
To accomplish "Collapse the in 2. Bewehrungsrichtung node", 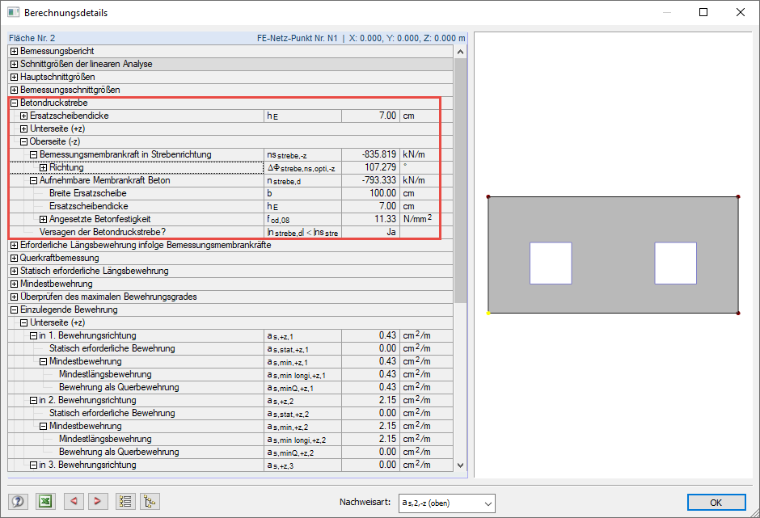I will click(x=33, y=400).
